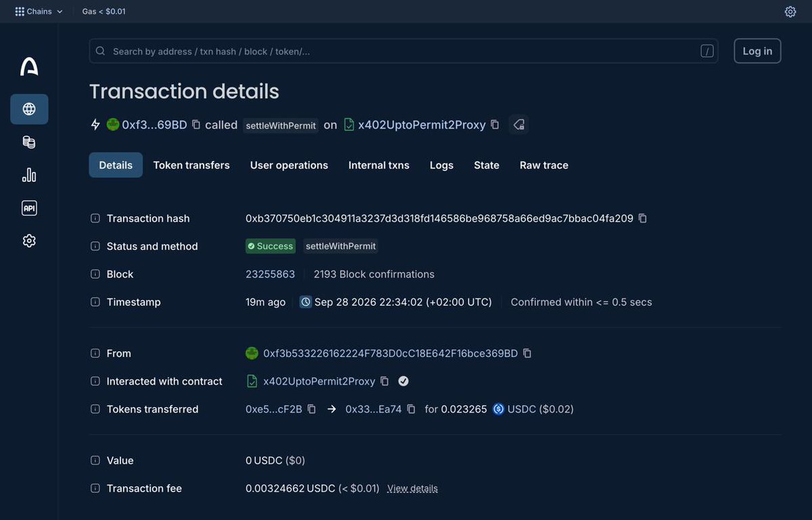Copy the x402UptoPermit2Proxy address in header
Image resolution: width=812 pixels, height=520 pixels.
click(x=495, y=124)
